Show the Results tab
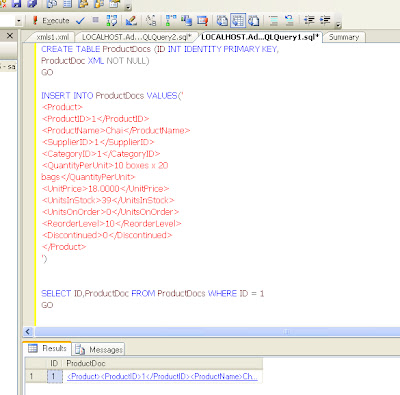Image resolution: width=400 pixels, height=395 pixels. click(x=48, y=349)
